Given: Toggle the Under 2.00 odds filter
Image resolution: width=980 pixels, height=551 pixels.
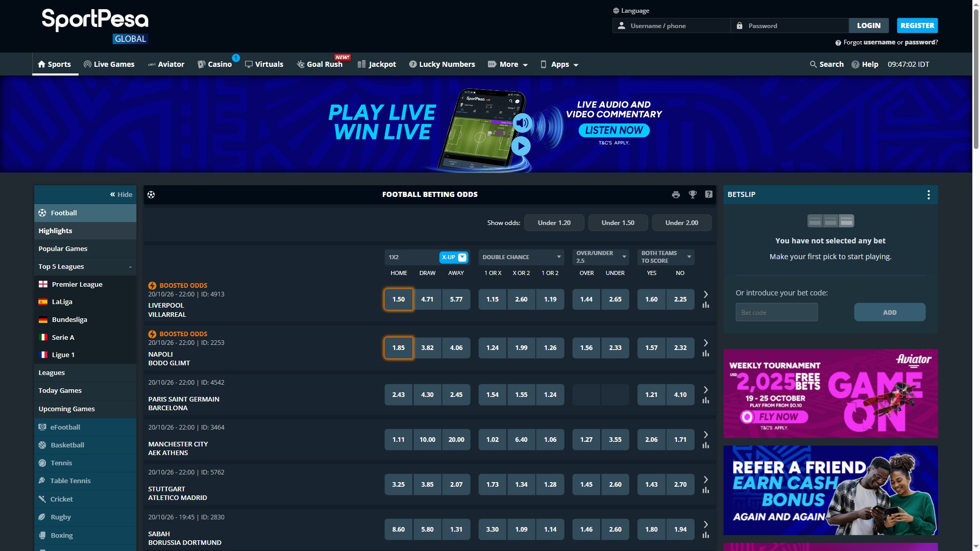Looking at the screenshot, I should point(681,223).
